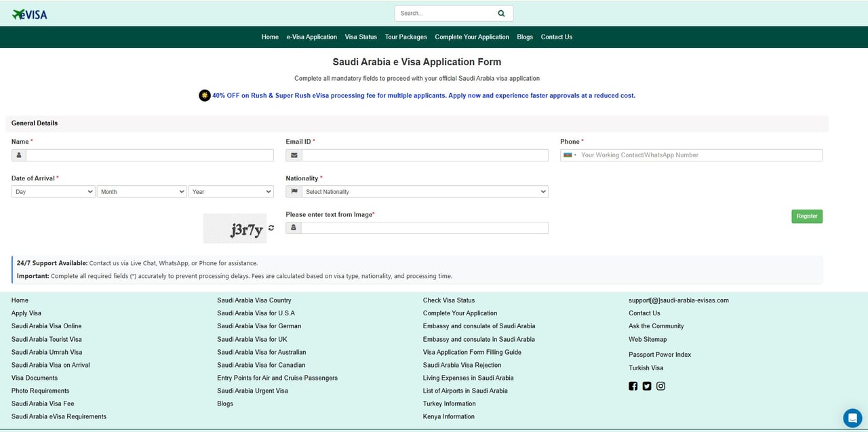Image resolution: width=868 pixels, height=432 pixels.
Task: Open Tour Packages in navigation bar
Action: [406, 37]
